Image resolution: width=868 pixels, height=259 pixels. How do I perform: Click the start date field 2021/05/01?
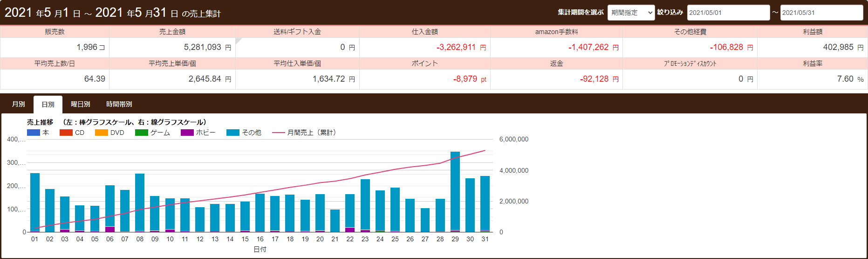point(728,13)
